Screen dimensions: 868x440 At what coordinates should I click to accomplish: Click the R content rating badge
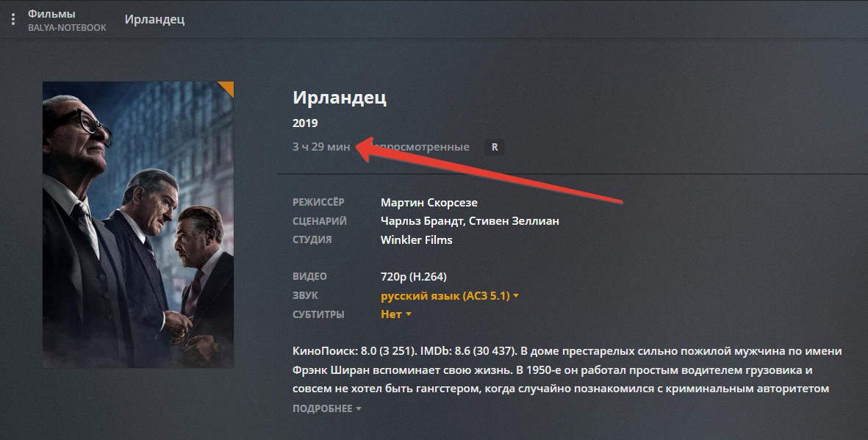coord(495,147)
